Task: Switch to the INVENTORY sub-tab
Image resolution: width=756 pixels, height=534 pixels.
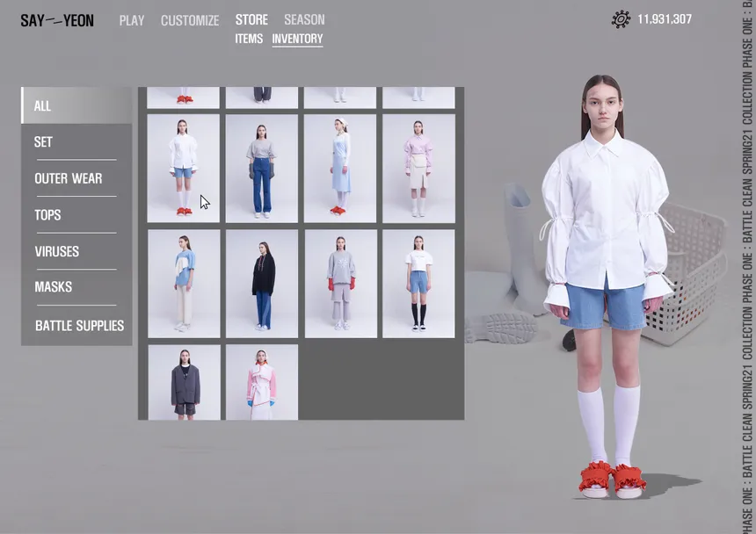Action: [297, 39]
